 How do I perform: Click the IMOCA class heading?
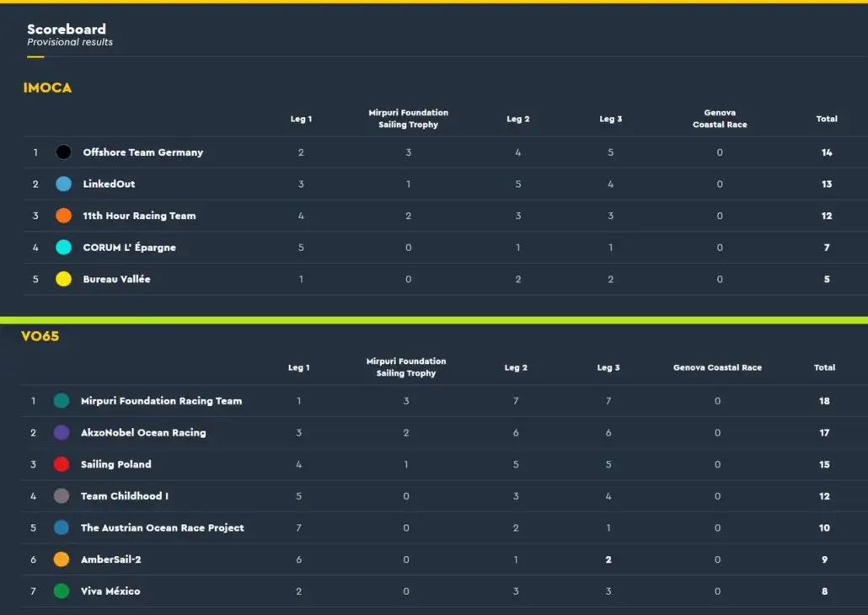click(47, 88)
